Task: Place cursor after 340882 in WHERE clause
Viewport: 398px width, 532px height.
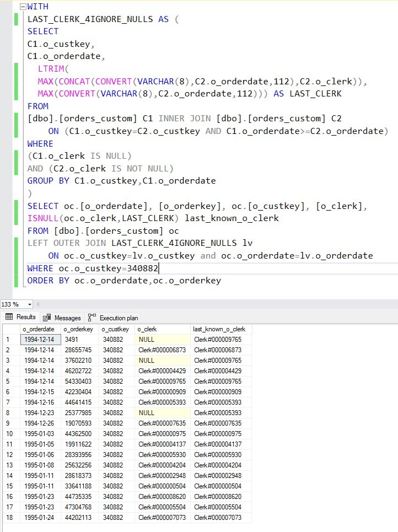Action: click(x=158, y=268)
